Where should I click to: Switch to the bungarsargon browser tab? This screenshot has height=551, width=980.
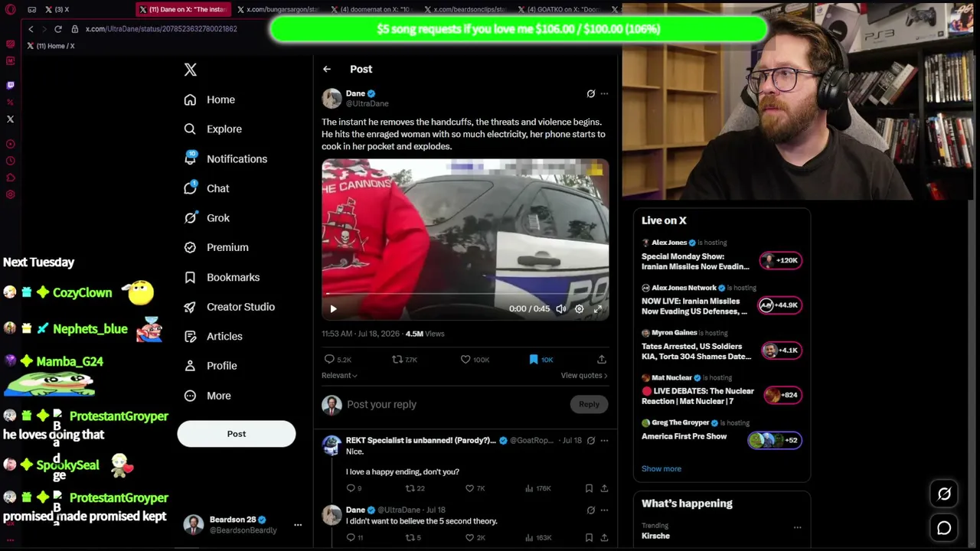[x=277, y=9]
